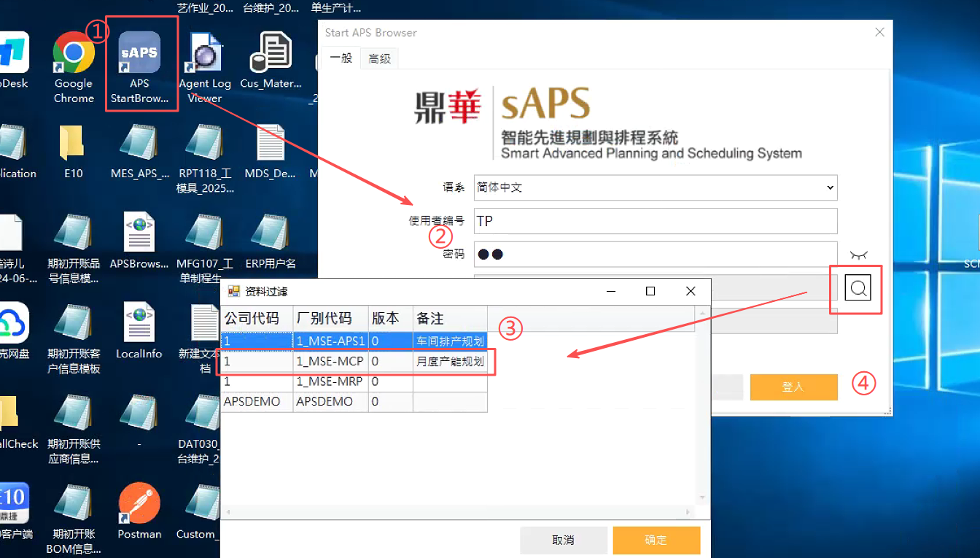The image size is (980, 558).
Task: Select the 新建文本文档 file icon
Action: [x=205, y=339]
